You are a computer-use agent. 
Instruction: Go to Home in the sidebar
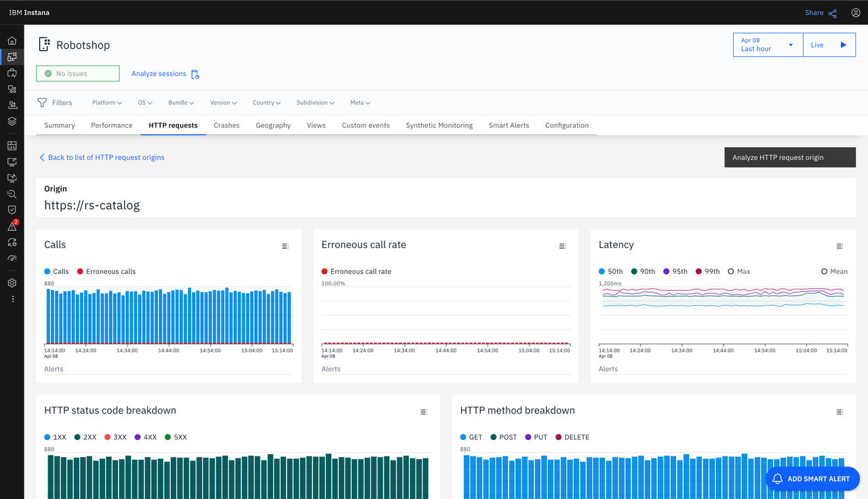point(12,41)
